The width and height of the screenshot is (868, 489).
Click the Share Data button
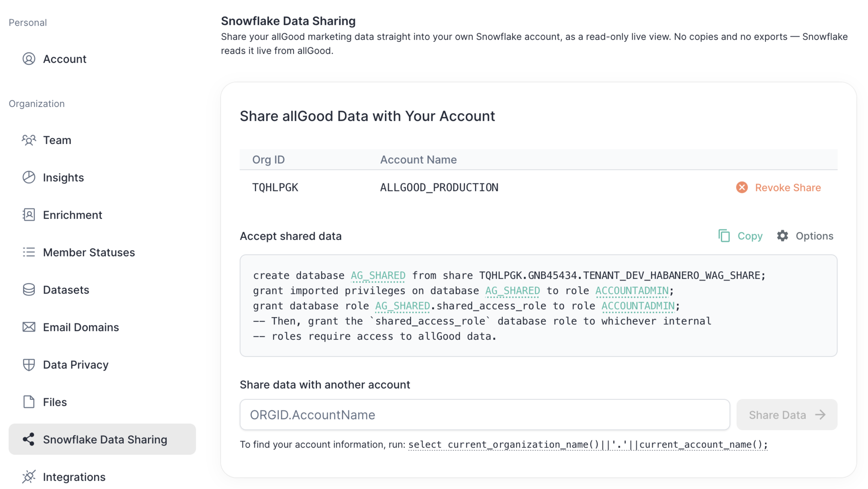coord(787,415)
